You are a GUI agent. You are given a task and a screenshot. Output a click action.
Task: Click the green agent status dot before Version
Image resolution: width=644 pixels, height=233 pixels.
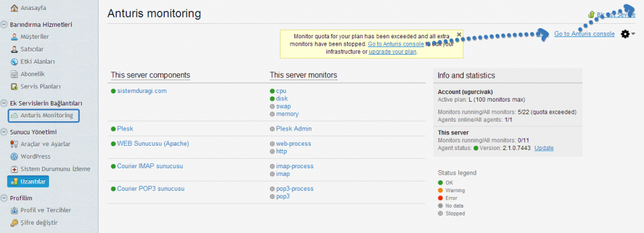pos(476,148)
